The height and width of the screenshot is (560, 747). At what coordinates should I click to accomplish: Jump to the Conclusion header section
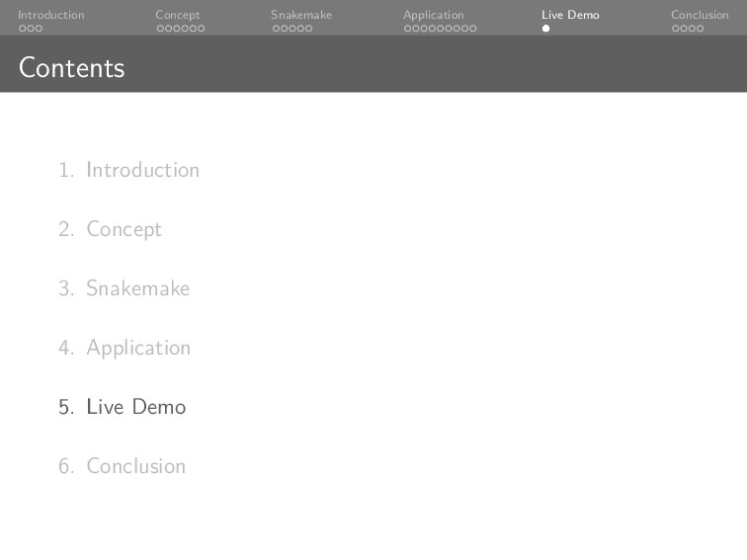click(x=700, y=15)
